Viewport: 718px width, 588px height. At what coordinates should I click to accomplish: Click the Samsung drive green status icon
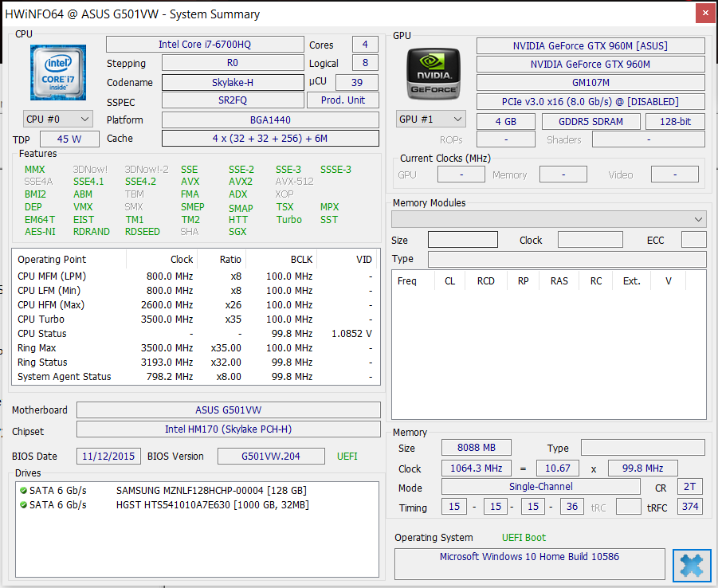pos(23,490)
